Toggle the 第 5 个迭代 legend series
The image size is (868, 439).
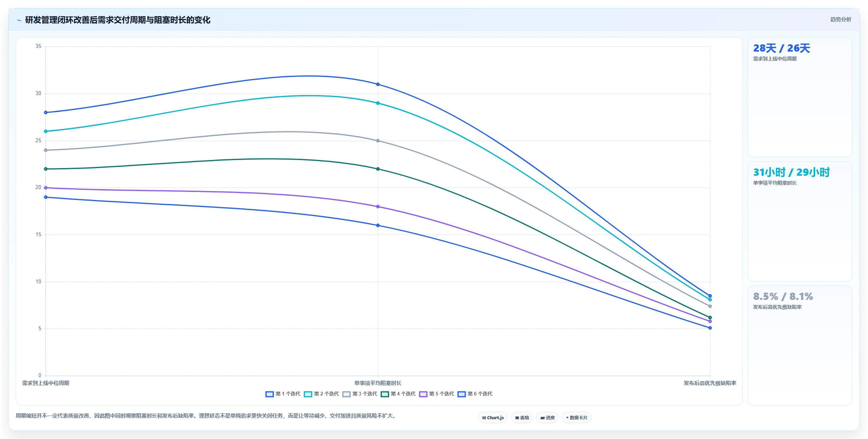(x=437, y=394)
